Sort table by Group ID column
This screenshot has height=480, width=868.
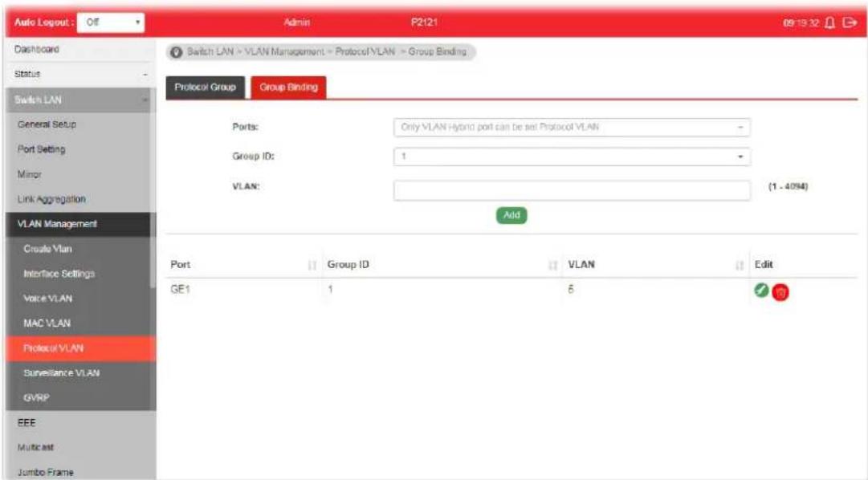(552, 265)
